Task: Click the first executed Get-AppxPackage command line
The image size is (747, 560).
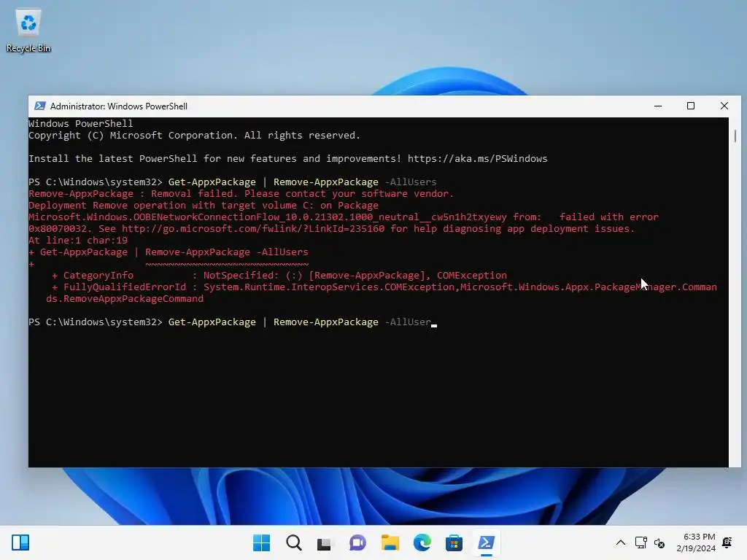Action: 233,182
